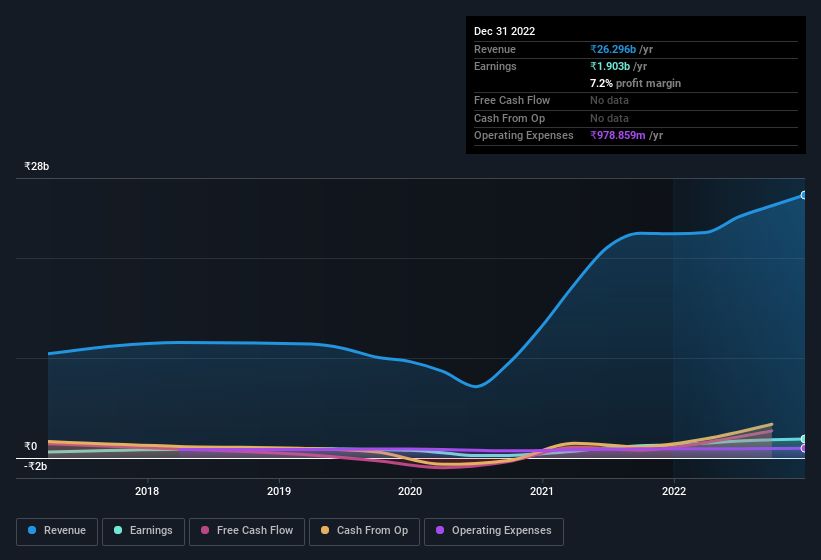This screenshot has height=560, width=821.
Task: Click the Cash From Op 'No data' value
Action: tap(609, 118)
